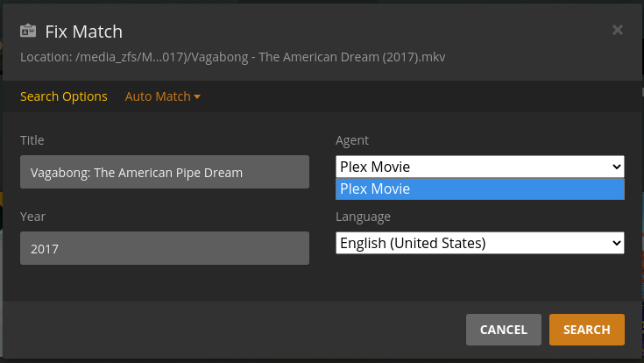Click the Location file path text
Image resolution: width=644 pixels, height=363 pixels.
(233, 58)
